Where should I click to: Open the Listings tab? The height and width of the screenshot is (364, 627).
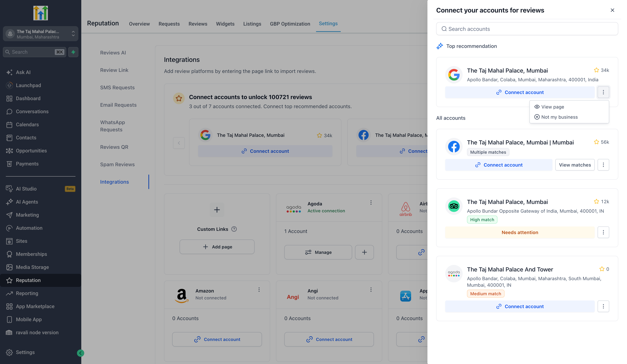tap(252, 24)
